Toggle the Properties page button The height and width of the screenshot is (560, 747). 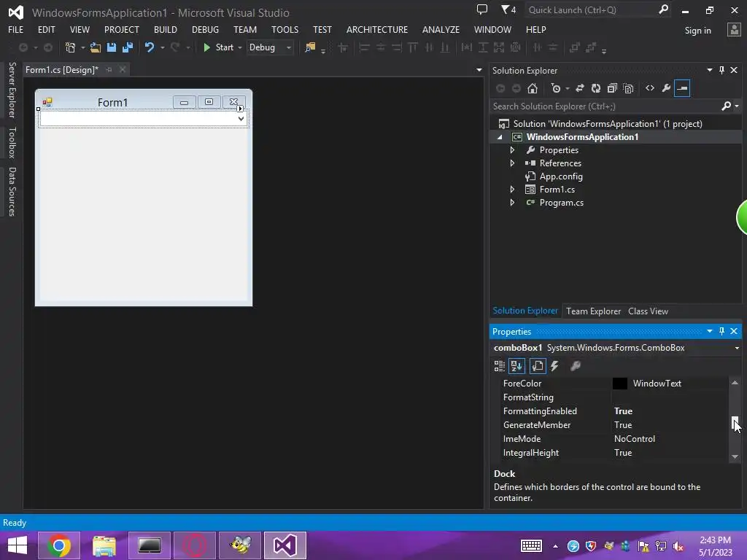(x=538, y=366)
